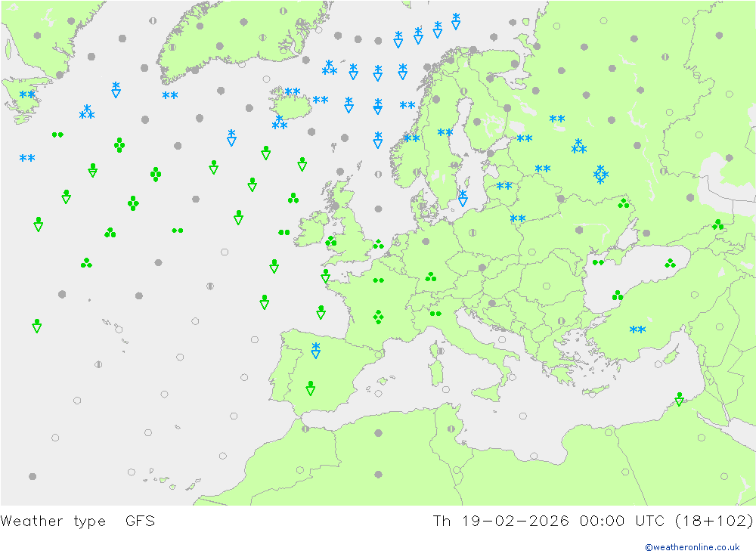Click the heavy rain symbol in southern France

click(x=379, y=317)
